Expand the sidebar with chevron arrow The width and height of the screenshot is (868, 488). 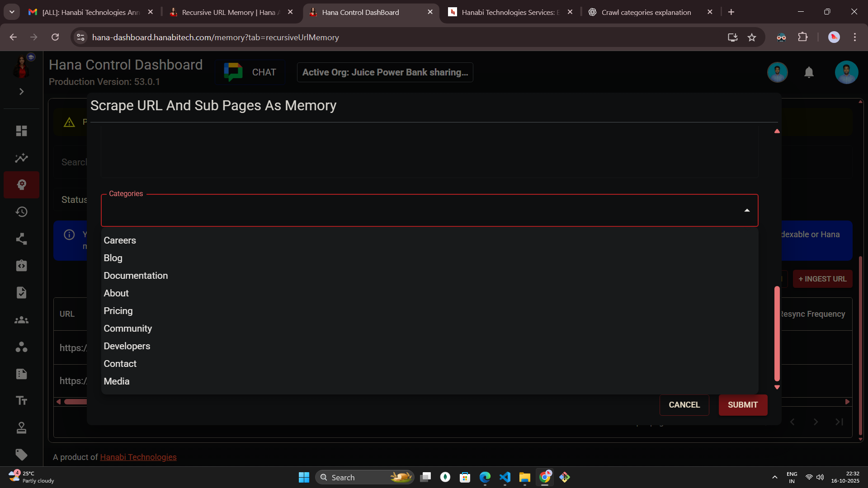(x=21, y=92)
